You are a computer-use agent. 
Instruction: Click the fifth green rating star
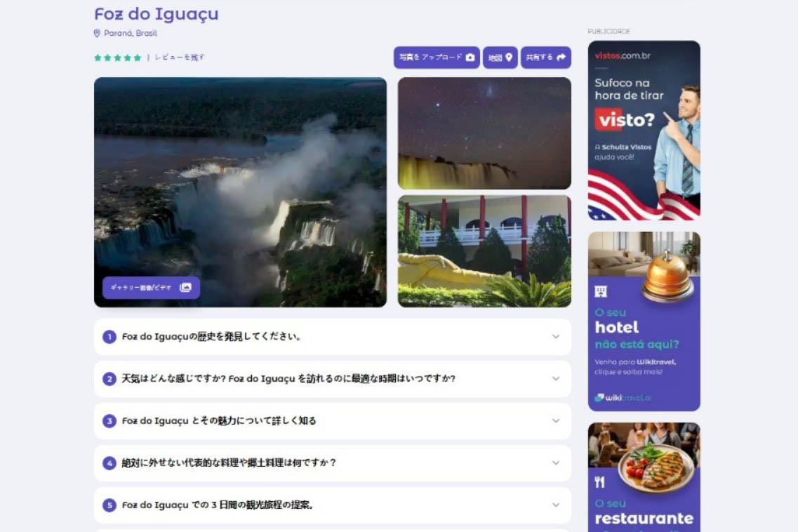point(137,58)
